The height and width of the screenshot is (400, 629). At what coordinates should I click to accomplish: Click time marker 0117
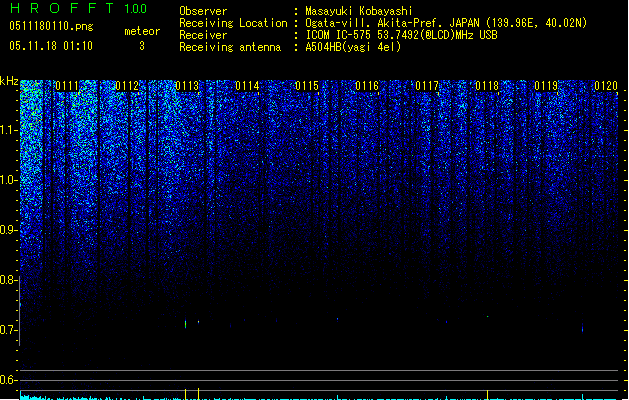click(x=427, y=86)
